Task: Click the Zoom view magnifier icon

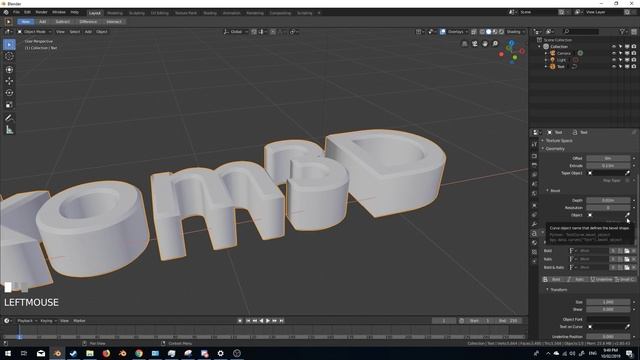Action: [495, 44]
